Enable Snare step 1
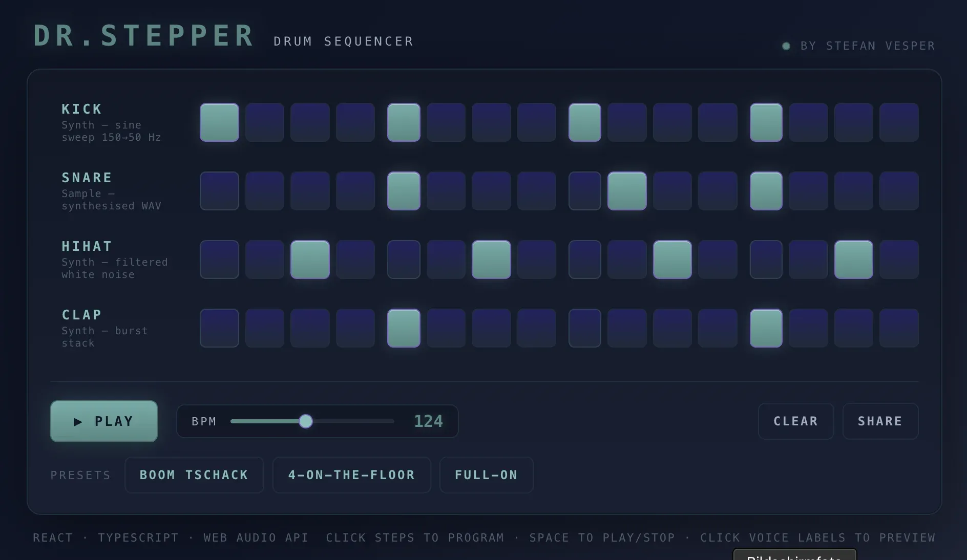 (x=219, y=191)
